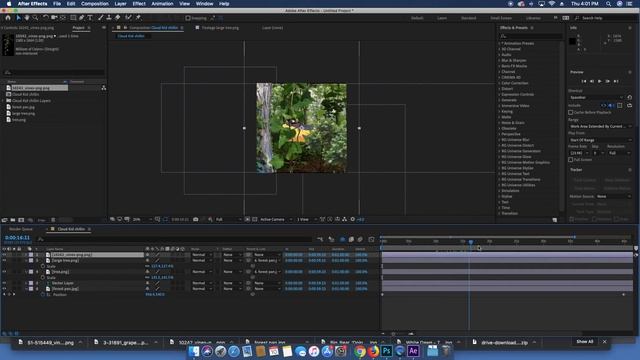Go to the Home screen icon
Screen dimensions: 640x360
[8, 18]
